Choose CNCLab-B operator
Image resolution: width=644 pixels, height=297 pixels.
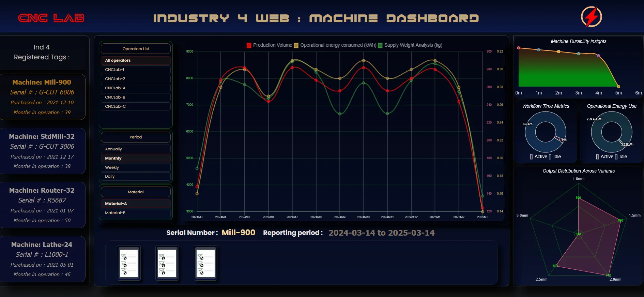point(136,97)
